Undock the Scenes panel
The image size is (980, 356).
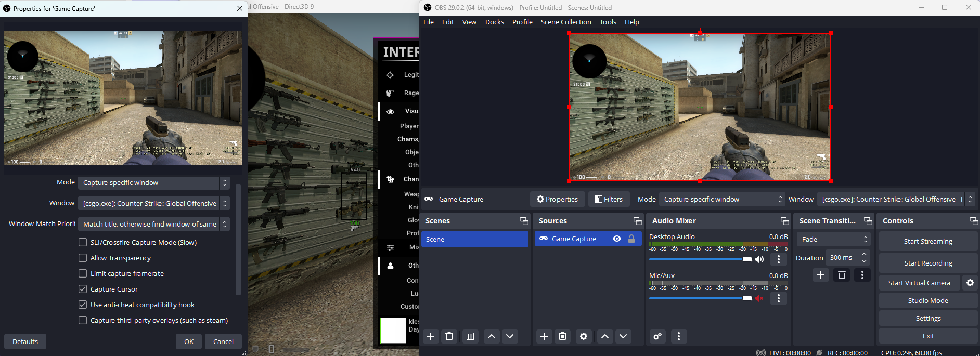(x=524, y=221)
